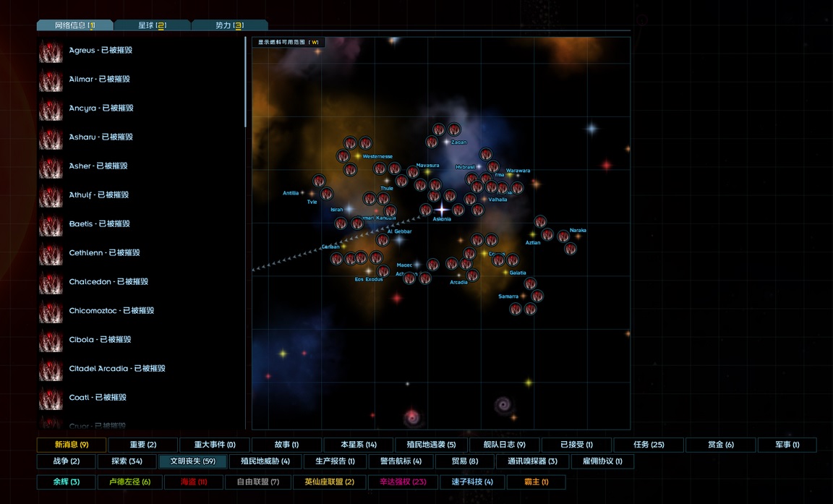The width and height of the screenshot is (833, 504).
Task: Click the Galatia star on the map
Action: (505, 273)
